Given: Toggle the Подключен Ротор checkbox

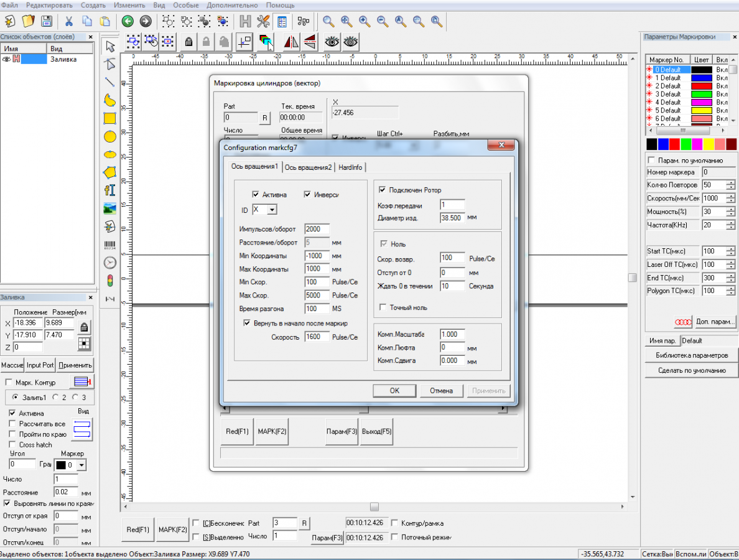Looking at the screenshot, I should coord(383,190).
